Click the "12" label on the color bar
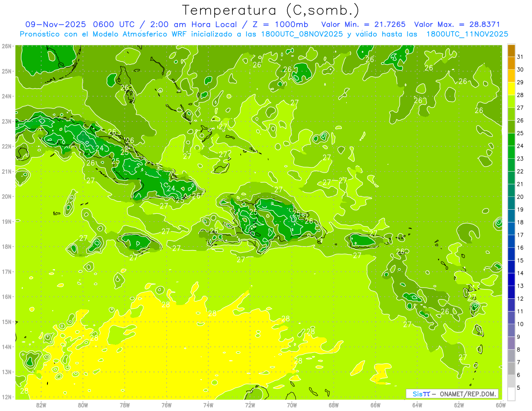Screen dimensions: 532x411 [520, 298]
